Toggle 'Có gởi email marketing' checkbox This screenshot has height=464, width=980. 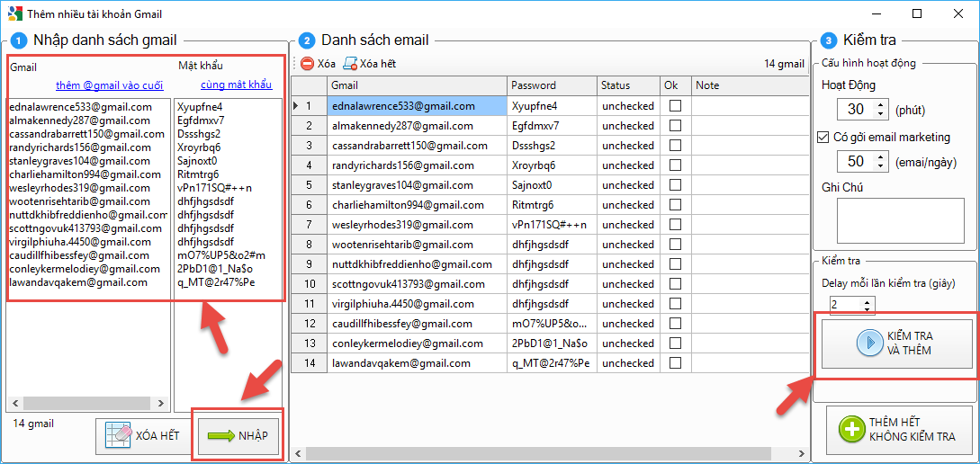pos(823,138)
